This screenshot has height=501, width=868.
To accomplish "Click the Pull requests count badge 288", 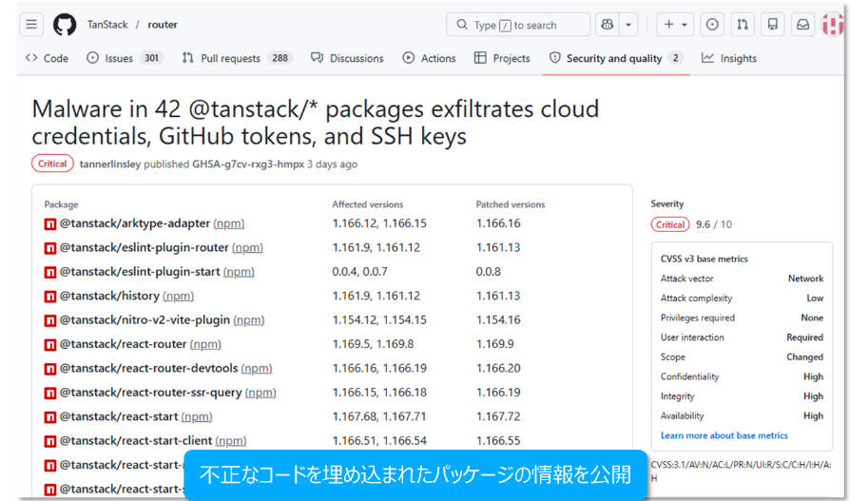I will tap(280, 58).
